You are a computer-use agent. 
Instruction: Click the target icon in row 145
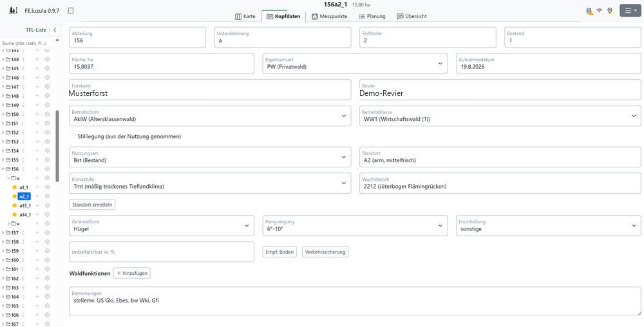(x=47, y=68)
